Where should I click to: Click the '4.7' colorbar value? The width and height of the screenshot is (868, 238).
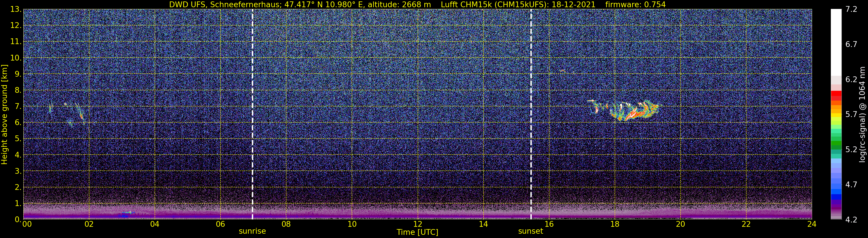click(851, 185)
